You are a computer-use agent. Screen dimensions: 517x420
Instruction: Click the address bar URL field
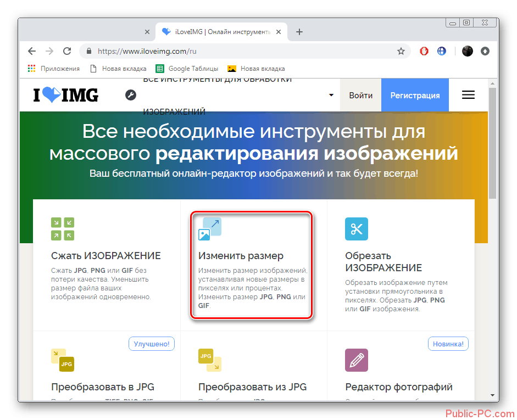(x=244, y=51)
